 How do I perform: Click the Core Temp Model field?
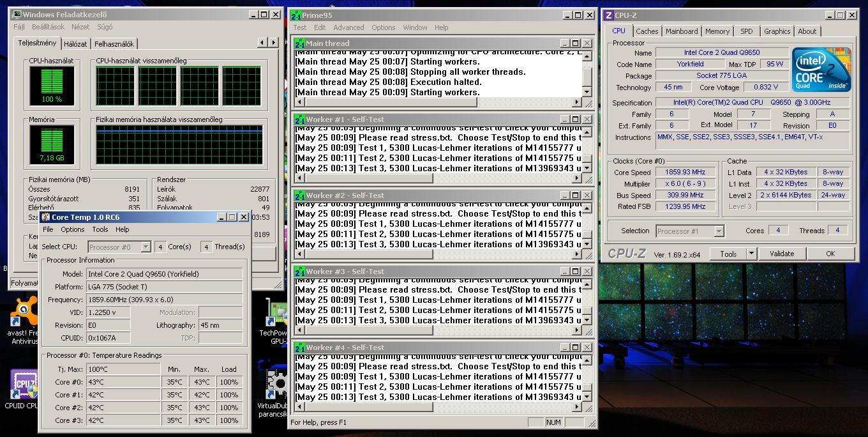coord(164,274)
